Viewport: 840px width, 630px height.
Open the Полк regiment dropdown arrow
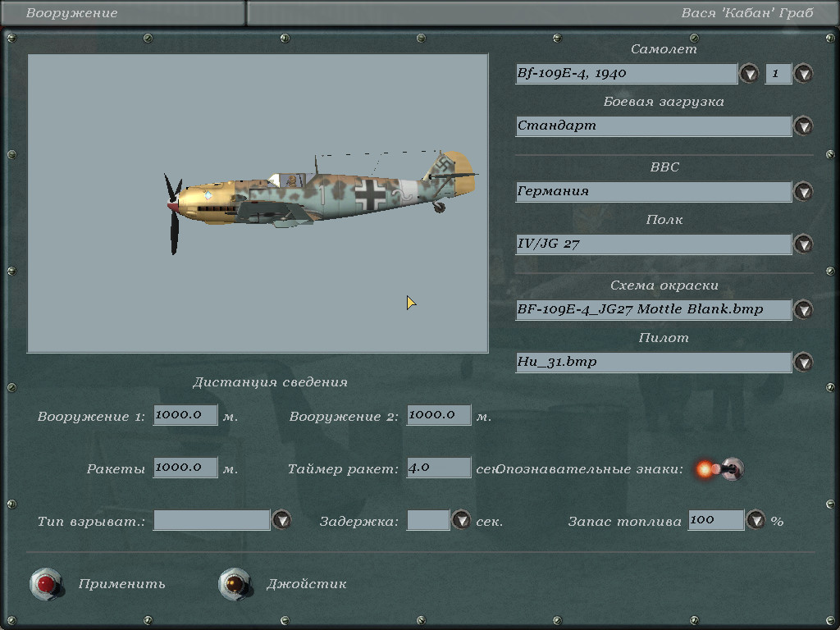(x=803, y=244)
